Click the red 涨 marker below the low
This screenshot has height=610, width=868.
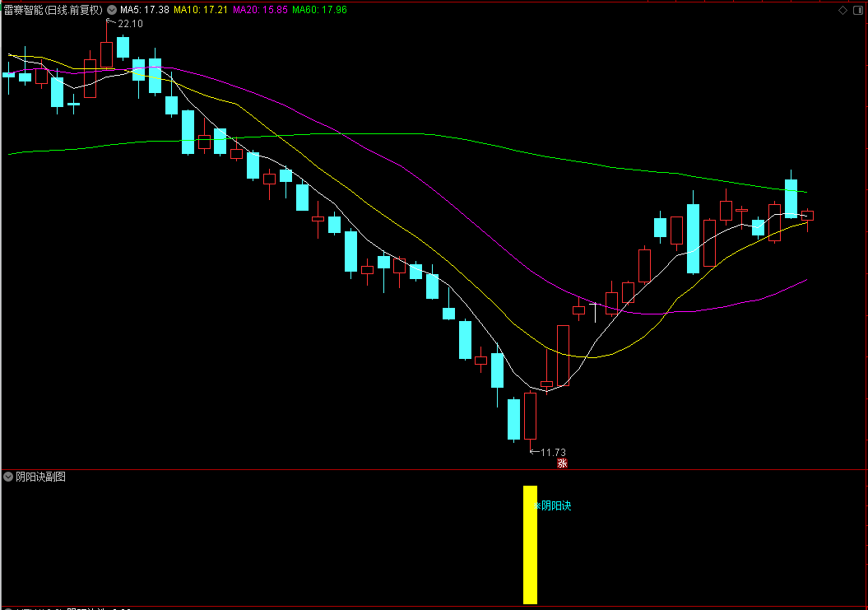[x=562, y=463]
